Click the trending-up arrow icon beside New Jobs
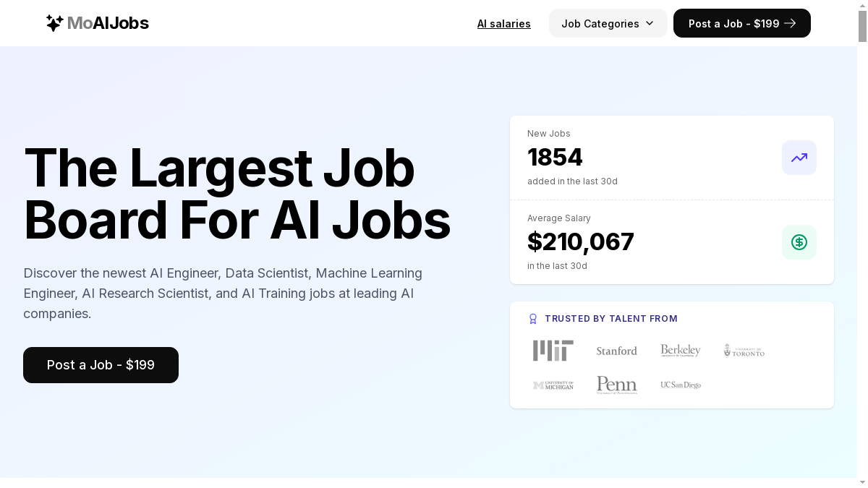The height and width of the screenshot is (488, 868). [x=799, y=158]
